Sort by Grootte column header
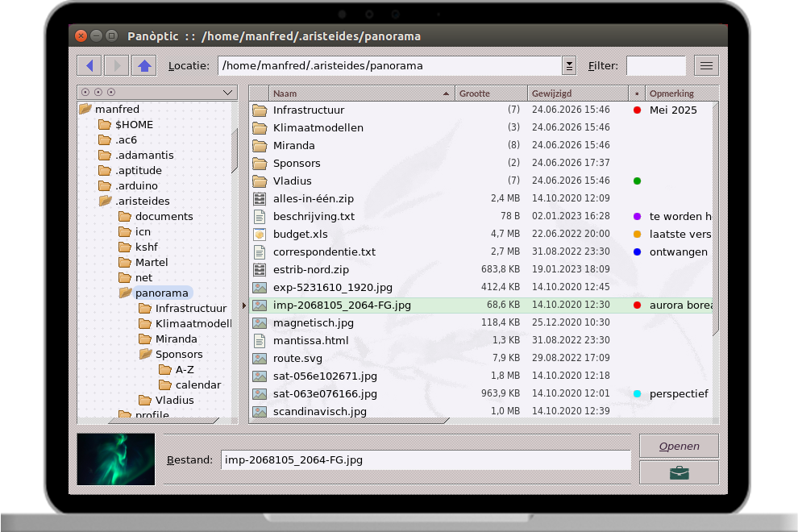This screenshot has width=798, height=532. (491, 94)
